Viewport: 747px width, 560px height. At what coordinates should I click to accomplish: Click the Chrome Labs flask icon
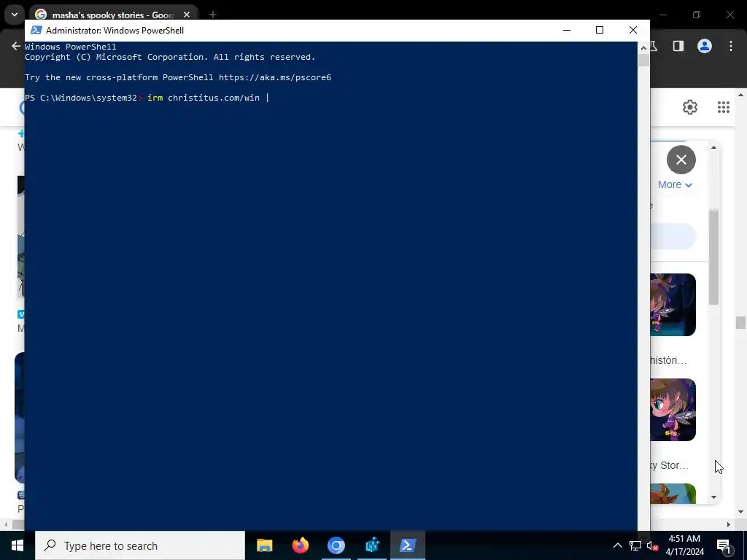(x=654, y=46)
